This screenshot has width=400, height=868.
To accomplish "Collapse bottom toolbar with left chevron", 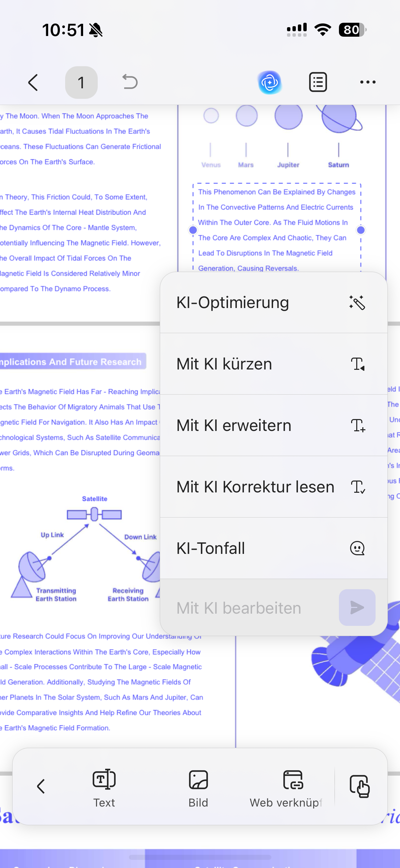I will point(41,786).
